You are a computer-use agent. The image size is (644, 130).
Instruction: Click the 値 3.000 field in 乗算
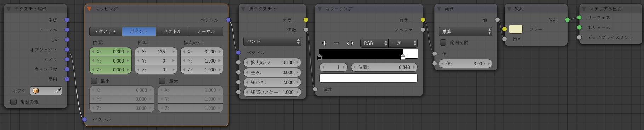click(466, 64)
